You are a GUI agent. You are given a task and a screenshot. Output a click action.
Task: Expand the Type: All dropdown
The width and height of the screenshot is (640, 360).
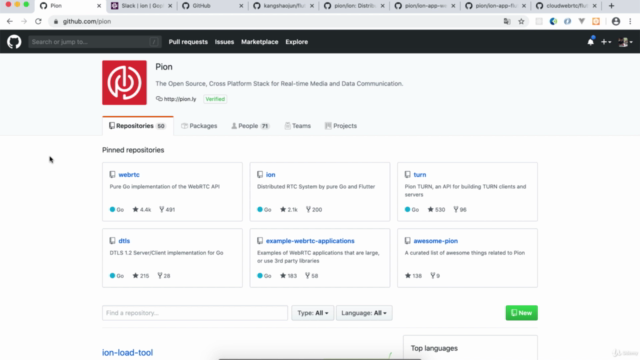[313, 313]
